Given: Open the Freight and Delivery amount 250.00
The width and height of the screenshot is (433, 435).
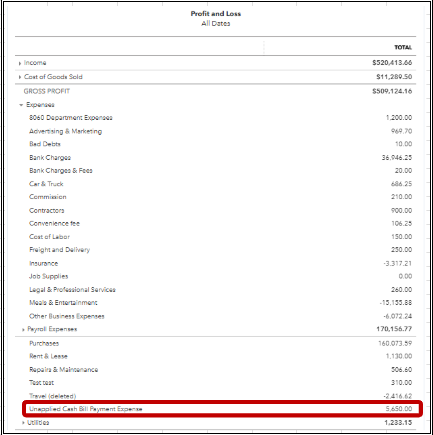Looking at the screenshot, I should coord(401,250).
